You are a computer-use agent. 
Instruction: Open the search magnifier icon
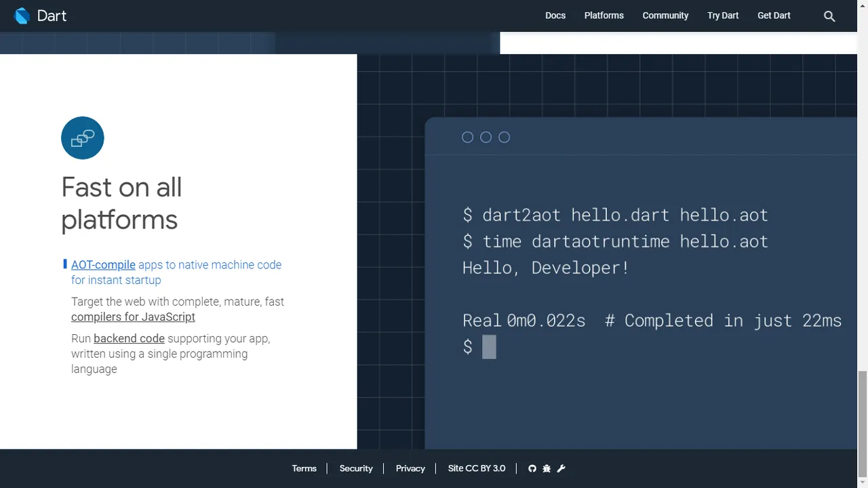pos(829,16)
